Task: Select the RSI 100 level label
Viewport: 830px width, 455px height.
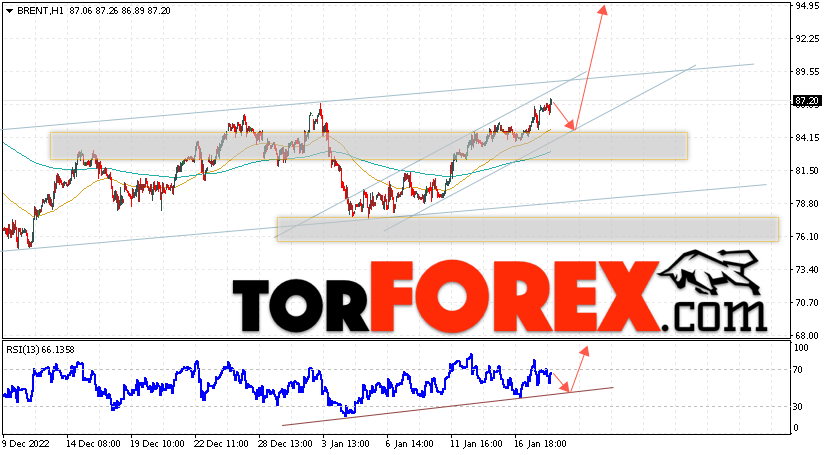Action: pos(801,348)
